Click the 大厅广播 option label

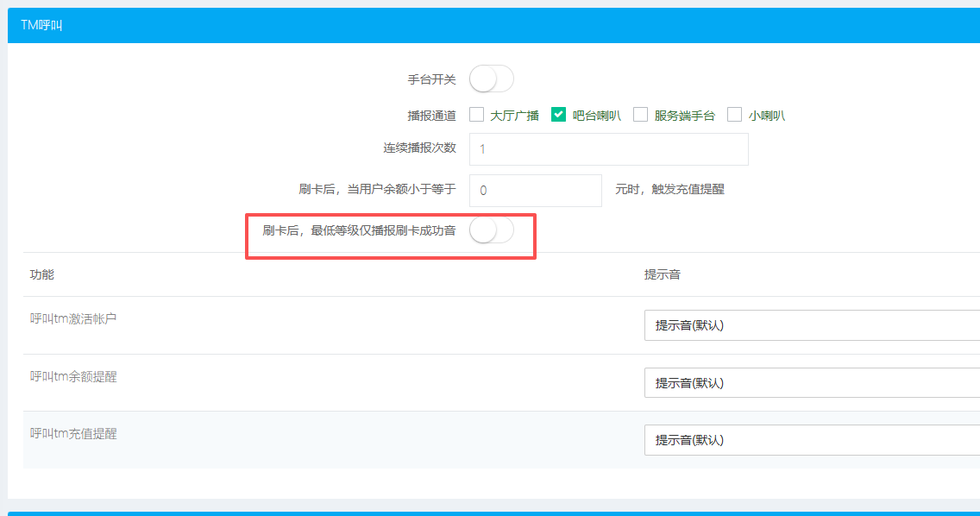514,116
